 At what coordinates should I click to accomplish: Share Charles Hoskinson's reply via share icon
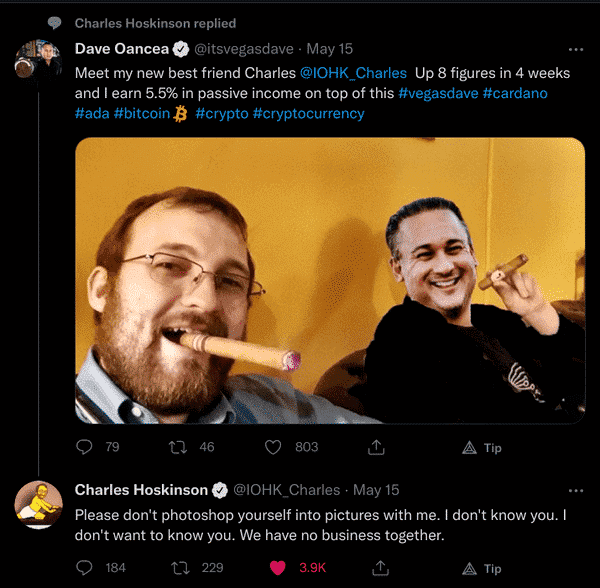(x=380, y=568)
